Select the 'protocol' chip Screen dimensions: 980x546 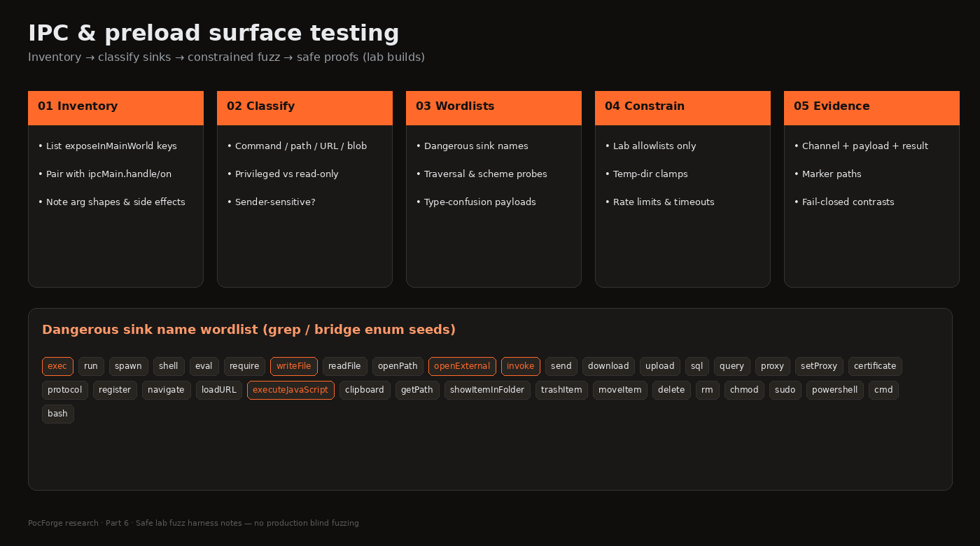65,390
